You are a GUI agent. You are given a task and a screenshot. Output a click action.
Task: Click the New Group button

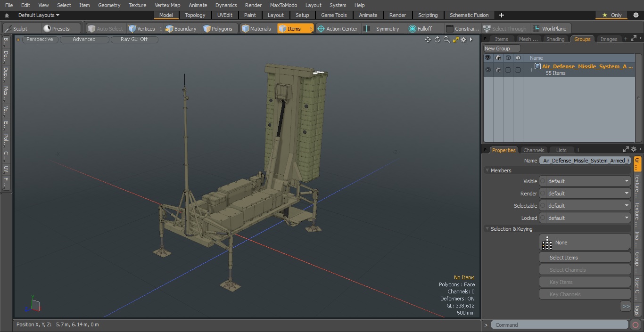click(502, 49)
